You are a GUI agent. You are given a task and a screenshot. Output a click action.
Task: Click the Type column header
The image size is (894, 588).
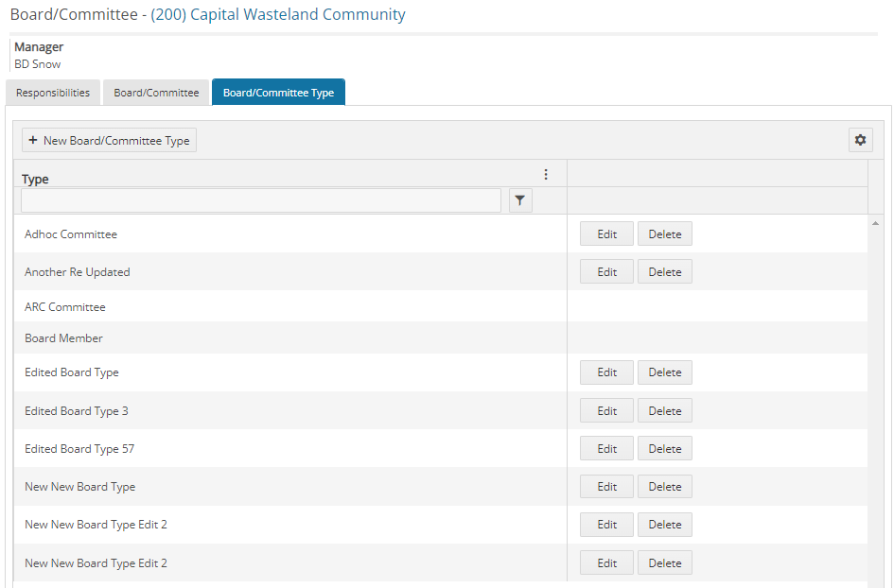(35, 179)
